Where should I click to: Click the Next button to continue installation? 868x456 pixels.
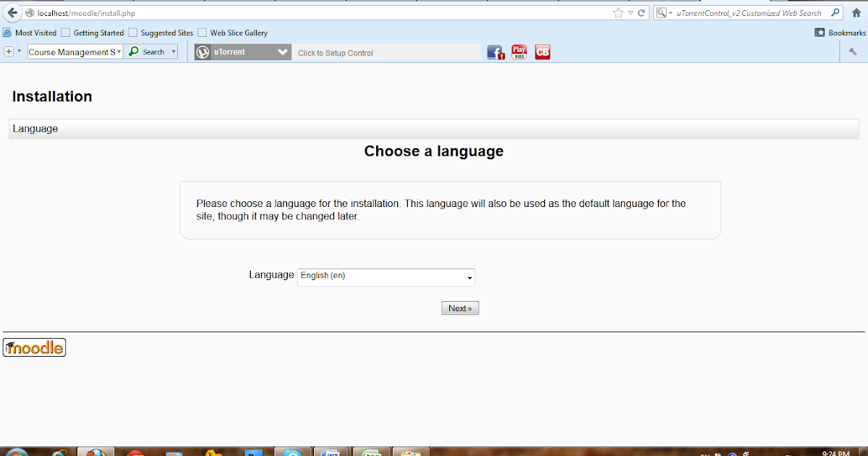coord(460,308)
